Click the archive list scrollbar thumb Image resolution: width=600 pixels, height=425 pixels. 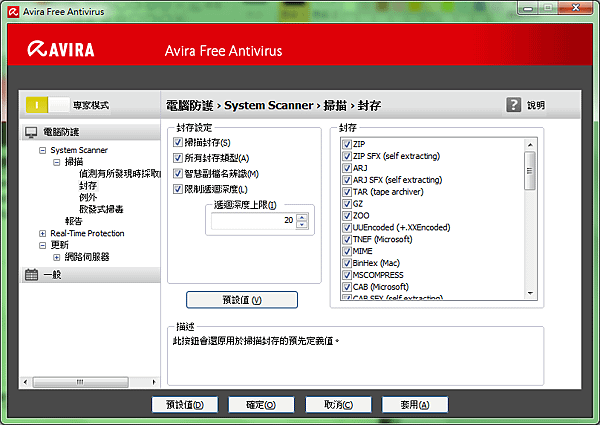(x=530, y=171)
